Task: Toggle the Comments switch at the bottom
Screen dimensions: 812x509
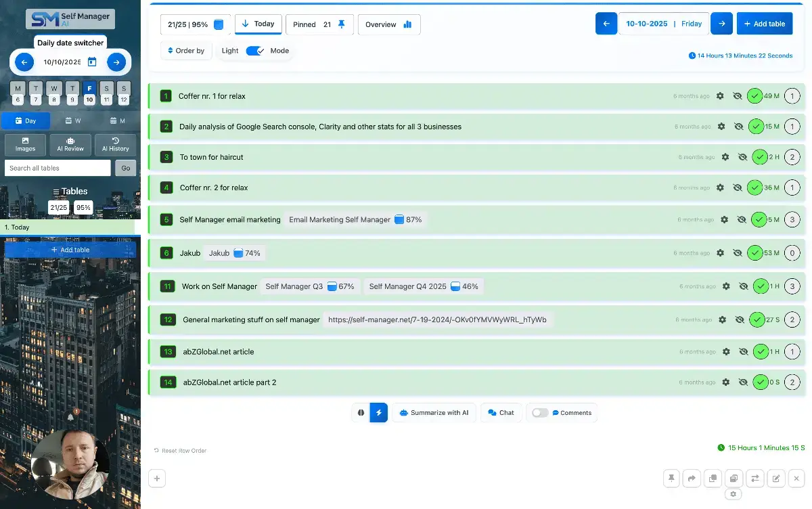Action: point(539,412)
